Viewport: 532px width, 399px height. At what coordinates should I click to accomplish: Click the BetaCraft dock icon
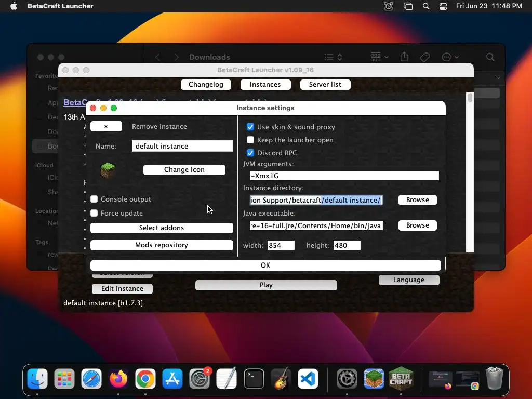coord(401,378)
